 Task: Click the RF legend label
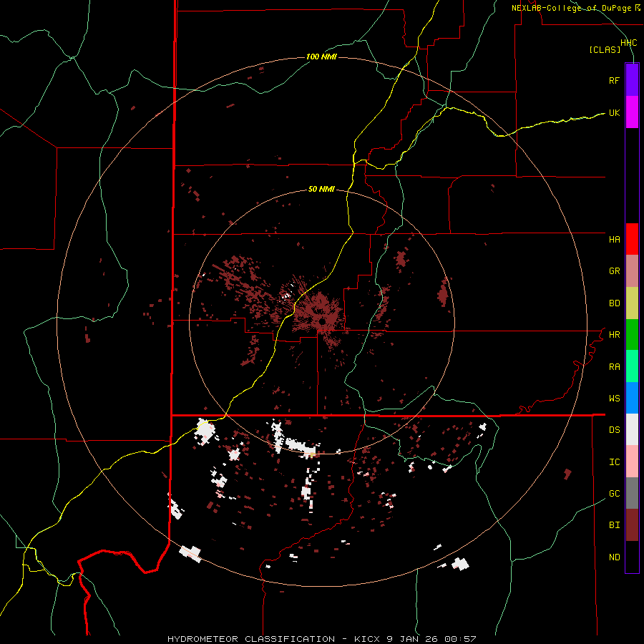click(x=614, y=80)
